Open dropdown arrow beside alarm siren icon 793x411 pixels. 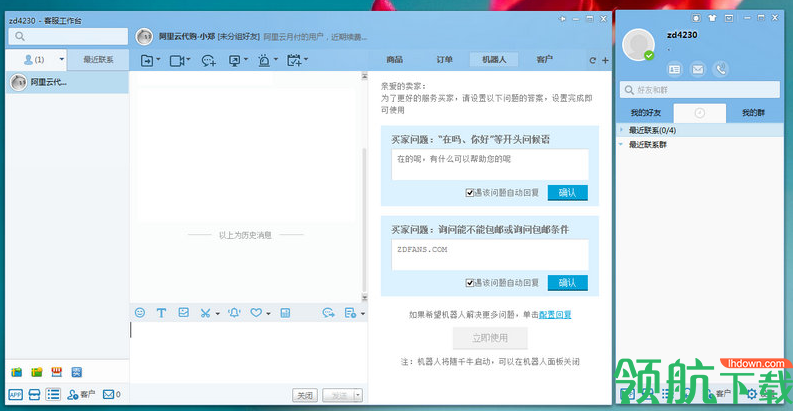(x=276, y=60)
